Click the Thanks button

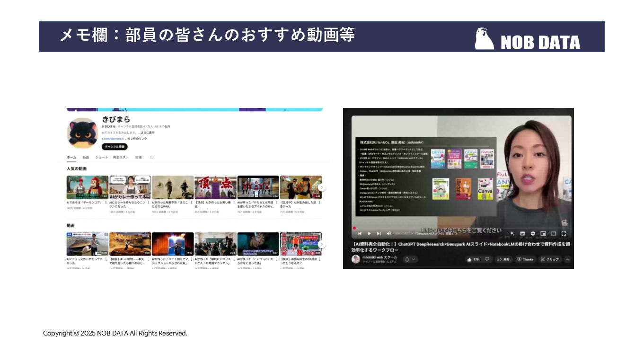click(525, 259)
